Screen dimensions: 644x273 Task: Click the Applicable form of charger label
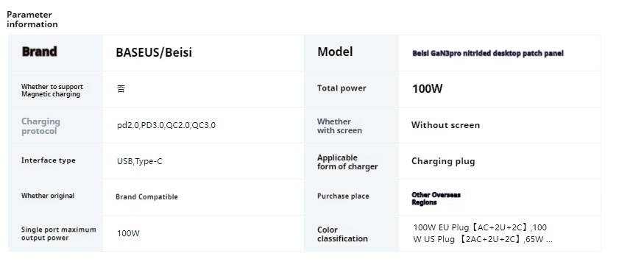click(x=347, y=162)
